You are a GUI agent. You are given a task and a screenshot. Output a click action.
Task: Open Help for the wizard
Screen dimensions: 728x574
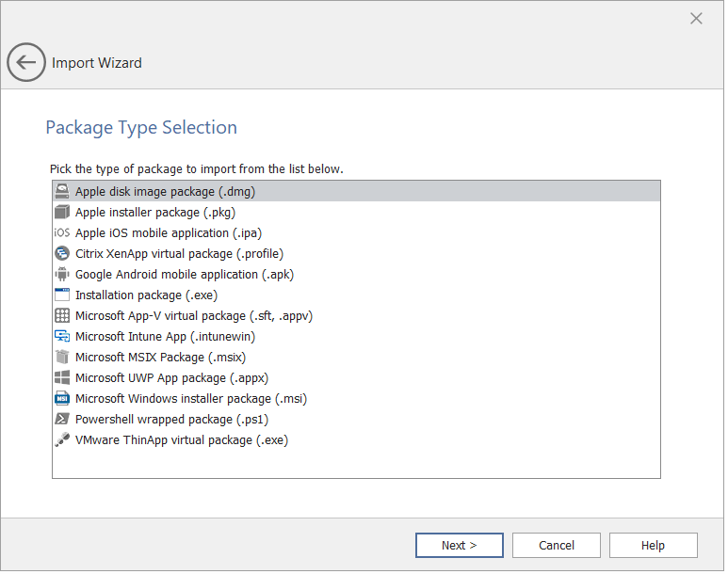coord(653,545)
